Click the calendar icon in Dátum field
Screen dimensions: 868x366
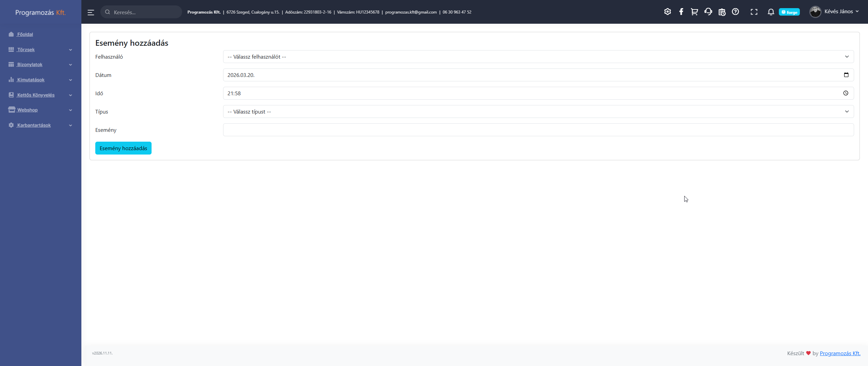click(x=846, y=75)
